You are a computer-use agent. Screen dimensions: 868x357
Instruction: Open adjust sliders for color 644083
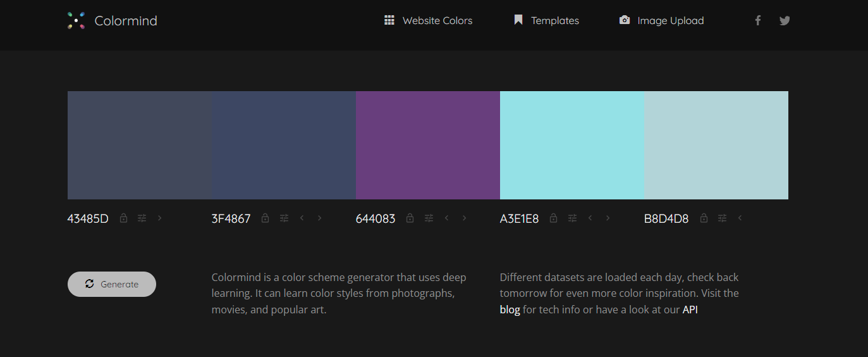tap(429, 218)
